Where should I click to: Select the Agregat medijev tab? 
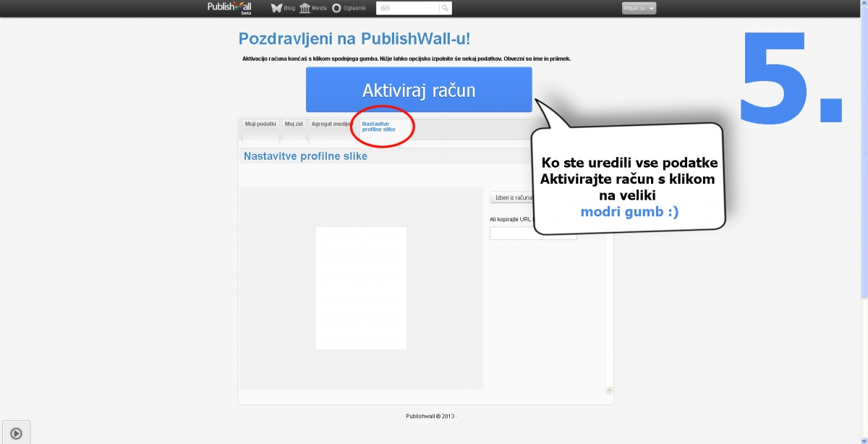pyautogui.click(x=330, y=124)
